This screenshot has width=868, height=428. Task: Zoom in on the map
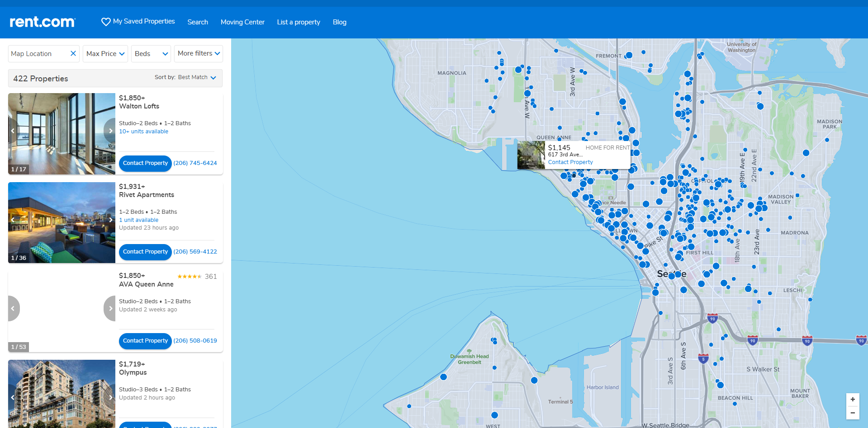[x=853, y=399]
